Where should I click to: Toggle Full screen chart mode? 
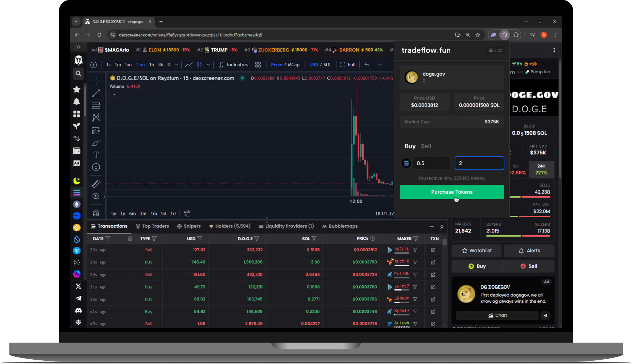tap(348, 65)
